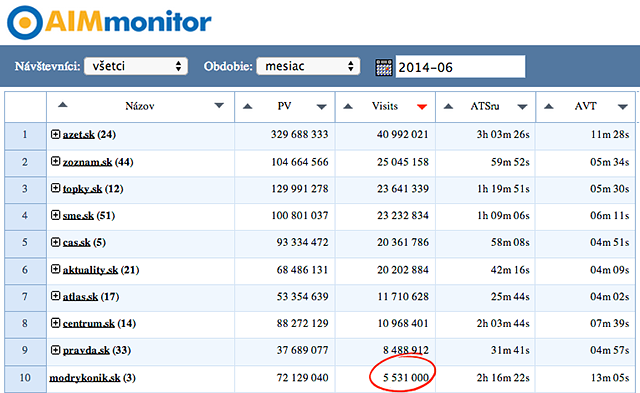Sort PV column ascending arrow
This screenshot has height=393, width=640.
pyautogui.click(x=247, y=107)
